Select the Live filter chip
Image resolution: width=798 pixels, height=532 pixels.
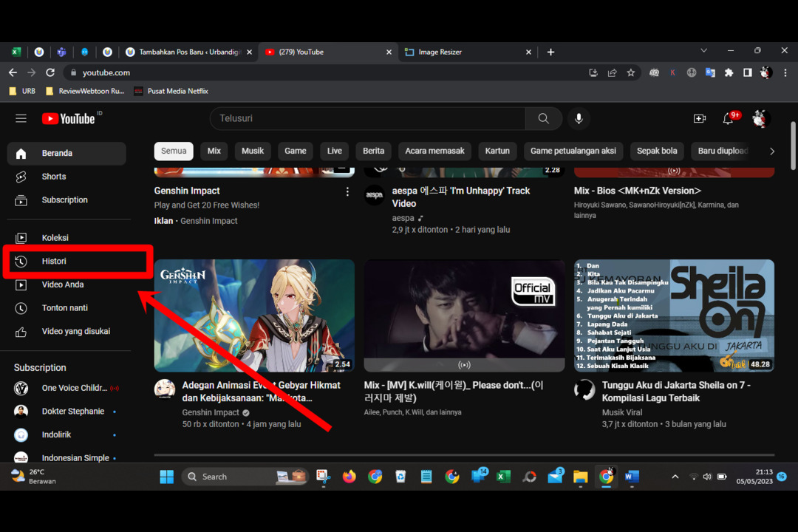pyautogui.click(x=335, y=151)
